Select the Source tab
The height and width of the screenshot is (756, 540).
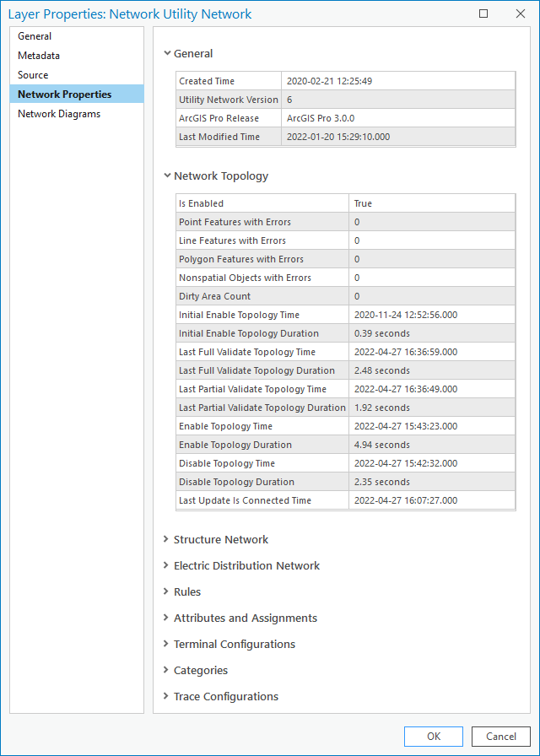click(x=33, y=75)
